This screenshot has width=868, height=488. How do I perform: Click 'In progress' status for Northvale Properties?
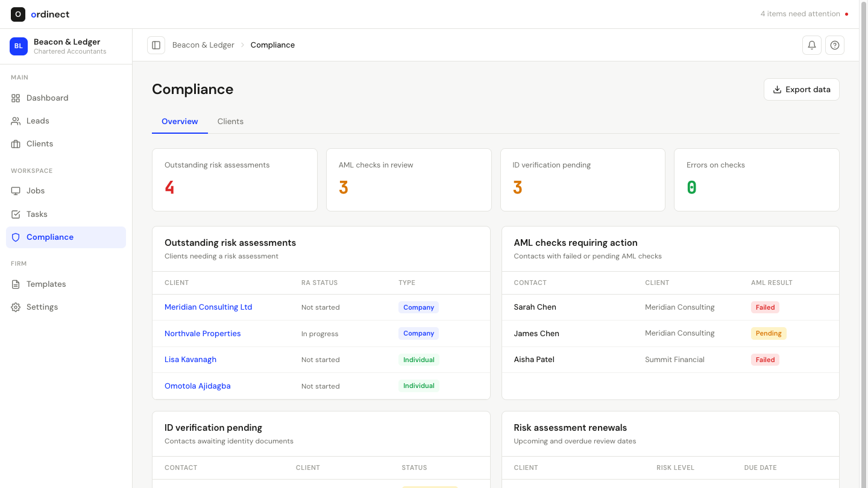click(x=320, y=334)
